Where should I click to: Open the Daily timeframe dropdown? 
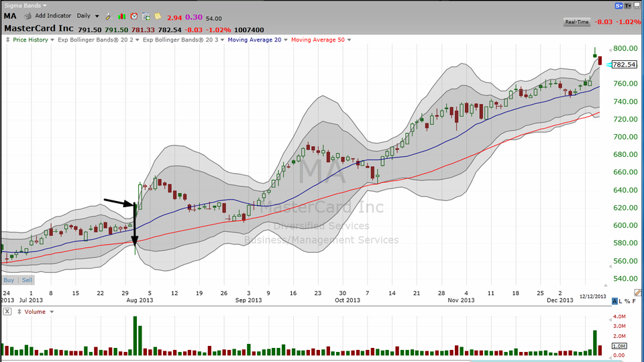tap(88, 16)
